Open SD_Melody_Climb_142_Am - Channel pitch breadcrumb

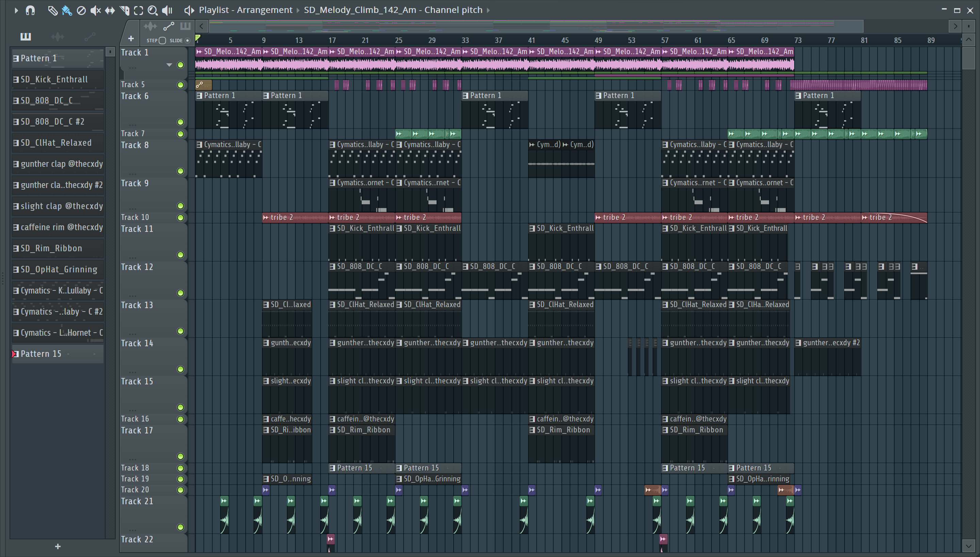pyautogui.click(x=393, y=10)
